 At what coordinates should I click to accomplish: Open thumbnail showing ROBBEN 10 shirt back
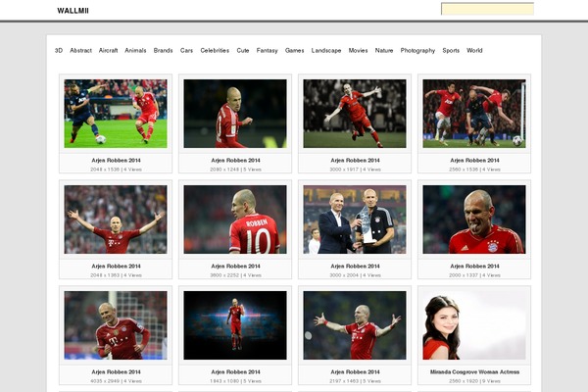(235, 220)
